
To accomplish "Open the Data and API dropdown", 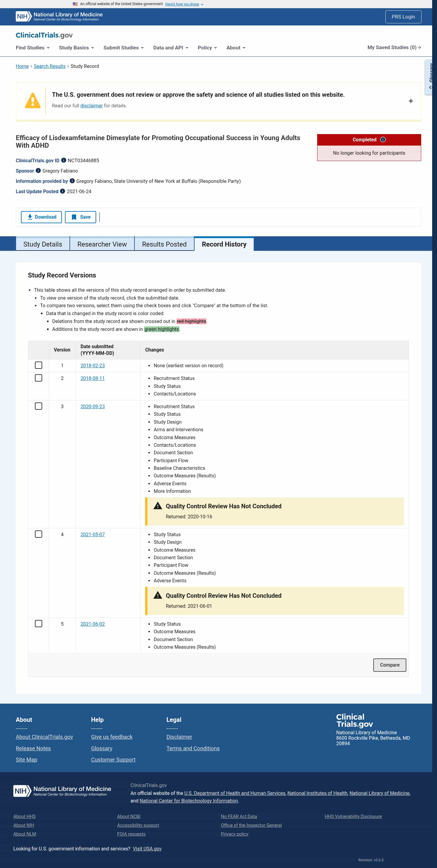I will coord(171,48).
